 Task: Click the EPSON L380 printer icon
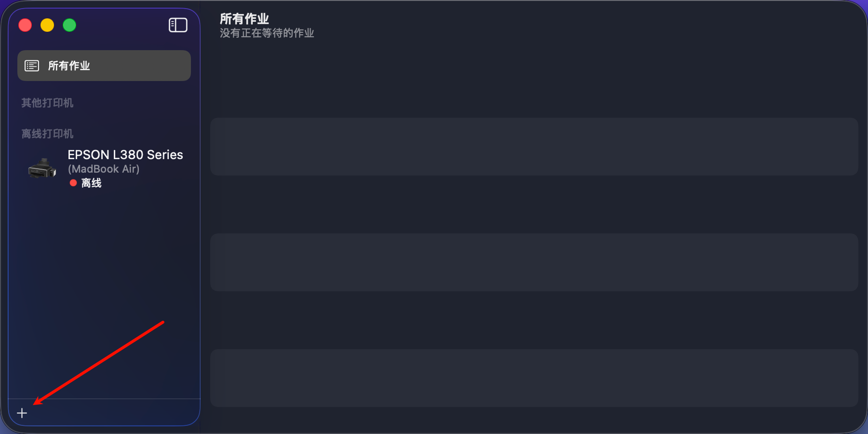tap(42, 168)
